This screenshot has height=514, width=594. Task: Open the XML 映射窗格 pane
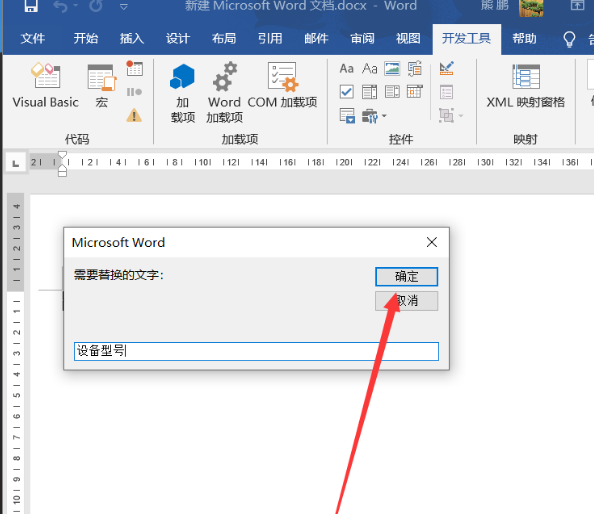click(525, 86)
